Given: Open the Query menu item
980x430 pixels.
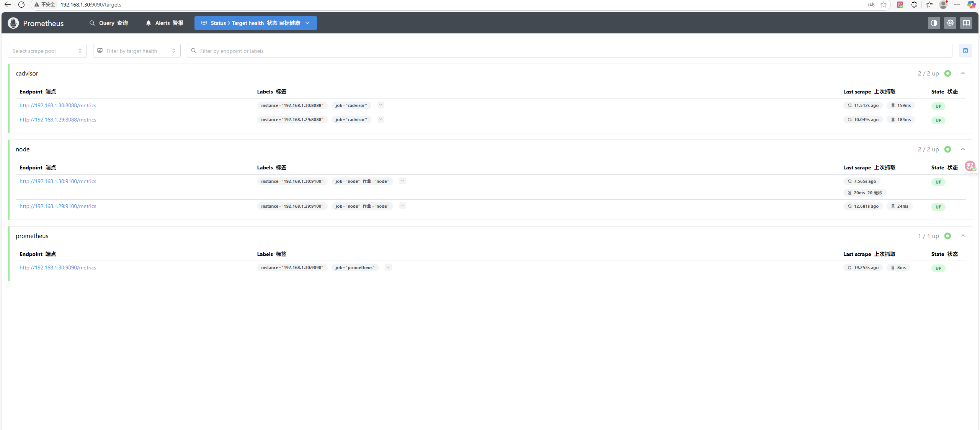Looking at the screenshot, I should [x=109, y=23].
